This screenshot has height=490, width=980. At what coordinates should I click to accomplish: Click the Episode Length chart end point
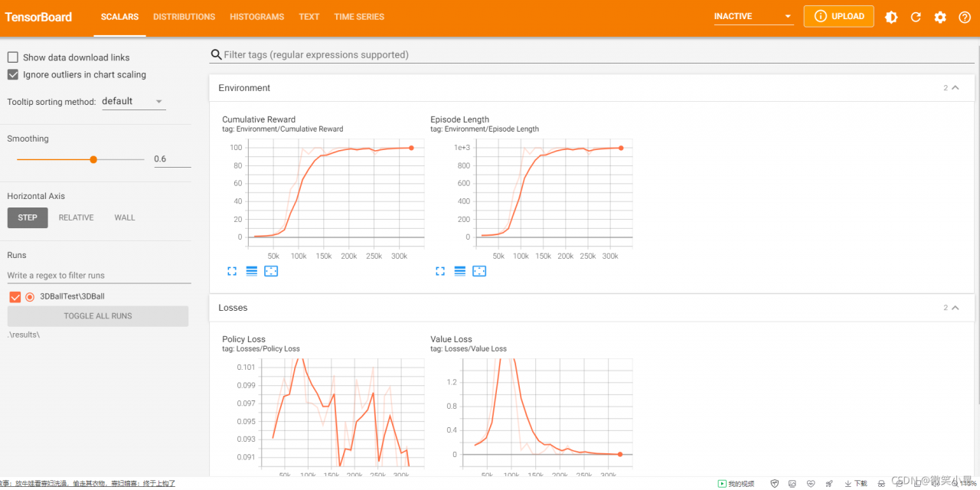pos(621,148)
